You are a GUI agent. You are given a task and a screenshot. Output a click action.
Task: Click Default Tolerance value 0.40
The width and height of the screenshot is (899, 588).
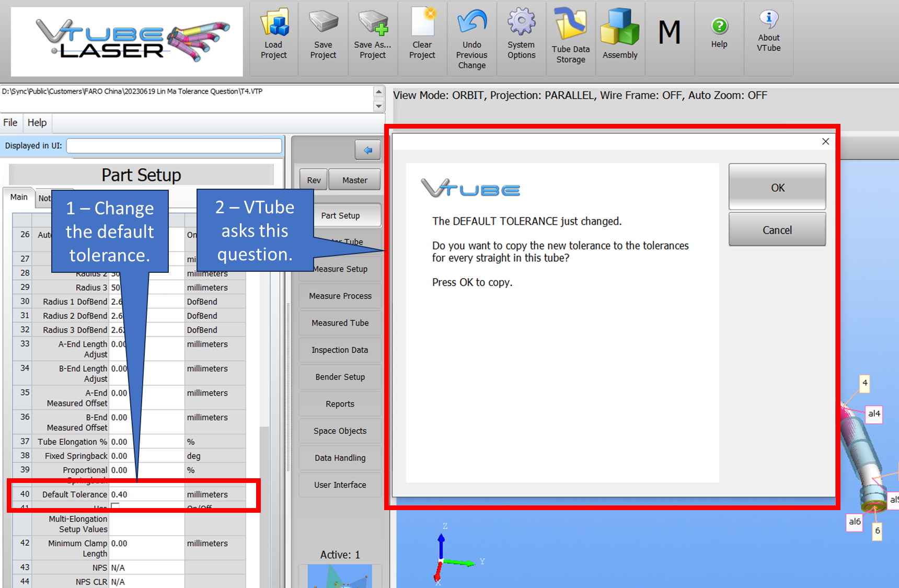146,494
